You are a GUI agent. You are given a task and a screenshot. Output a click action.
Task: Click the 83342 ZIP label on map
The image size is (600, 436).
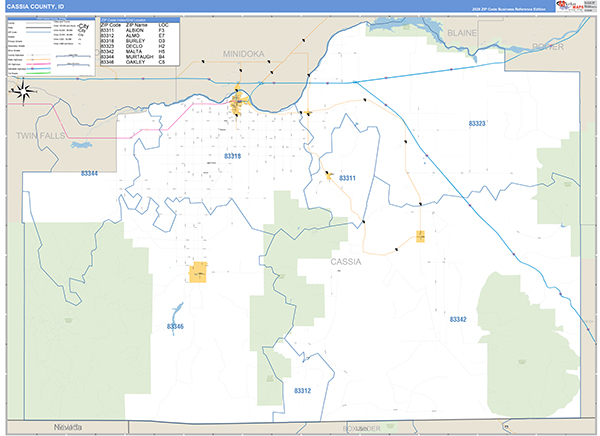coord(458,319)
